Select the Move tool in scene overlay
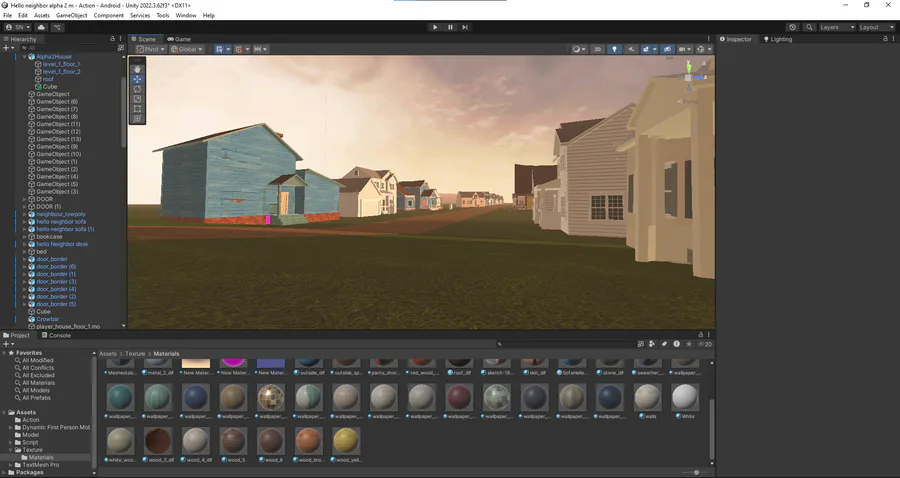Viewport: 900px width, 478px height. (x=137, y=79)
